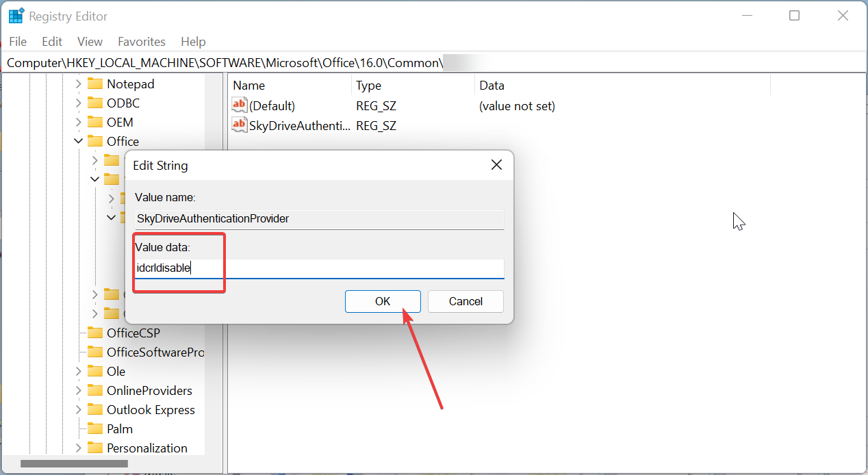The height and width of the screenshot is (475, 868).
Task: Confirm with the OK button
Action: click(x=383, y=301)
